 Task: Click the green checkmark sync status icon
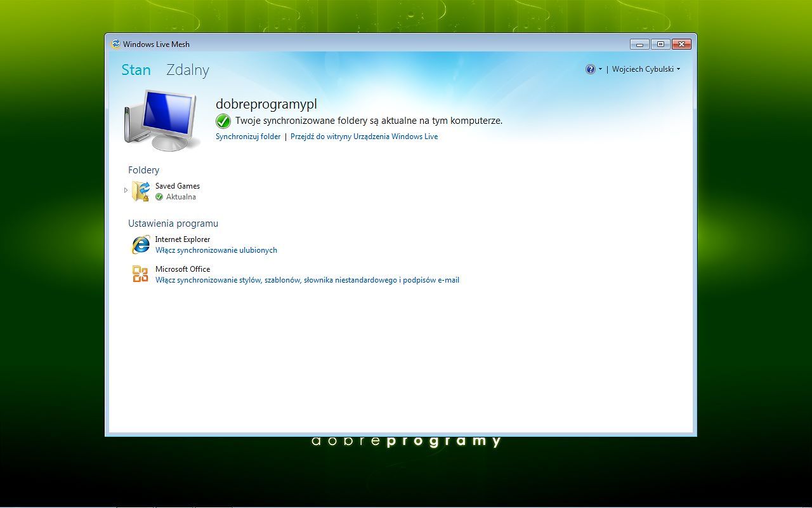pyautogui.click(x=223, y=121)
